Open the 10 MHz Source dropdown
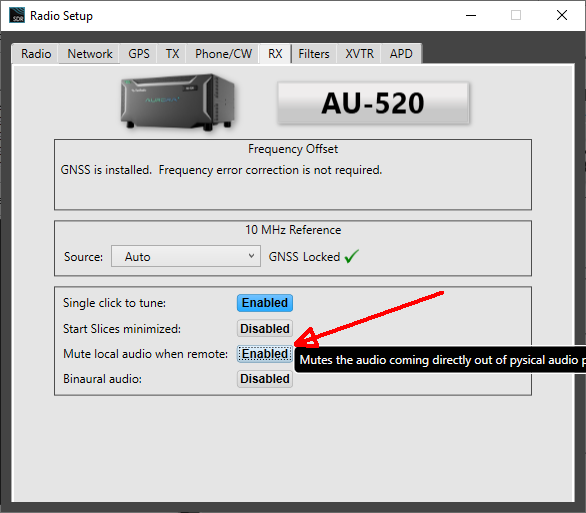This screenshot has height=513, width=586. click(x=186, y=256)
